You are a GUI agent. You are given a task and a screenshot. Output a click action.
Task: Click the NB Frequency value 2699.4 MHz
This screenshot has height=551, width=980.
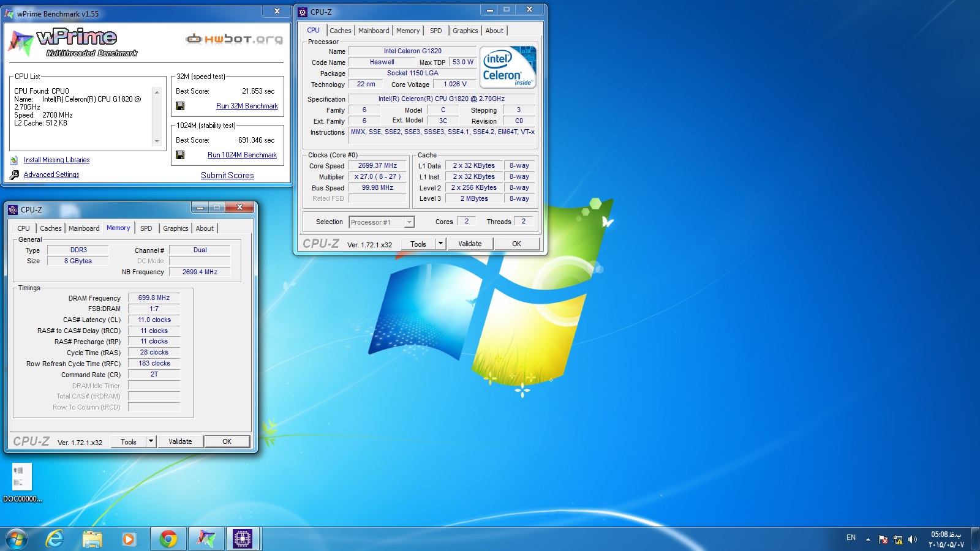200,272
